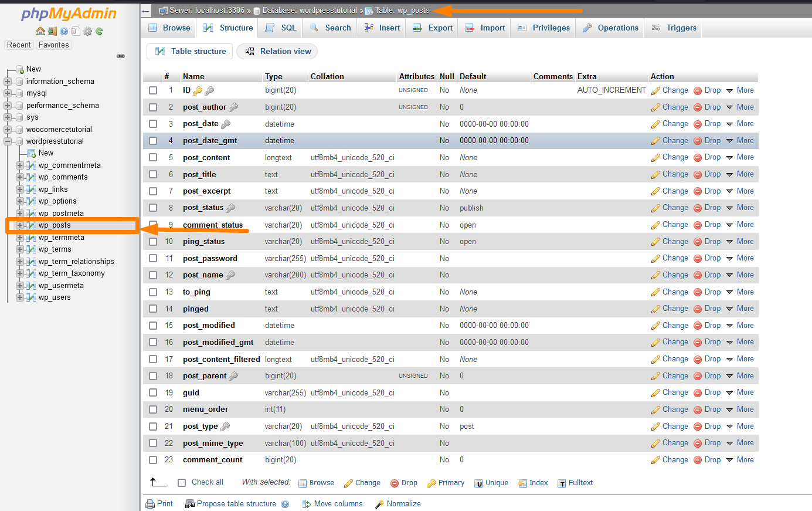Open the More dropdown for to_ping row
Viewport: 812px width, 511px height.
pos(740,292)
